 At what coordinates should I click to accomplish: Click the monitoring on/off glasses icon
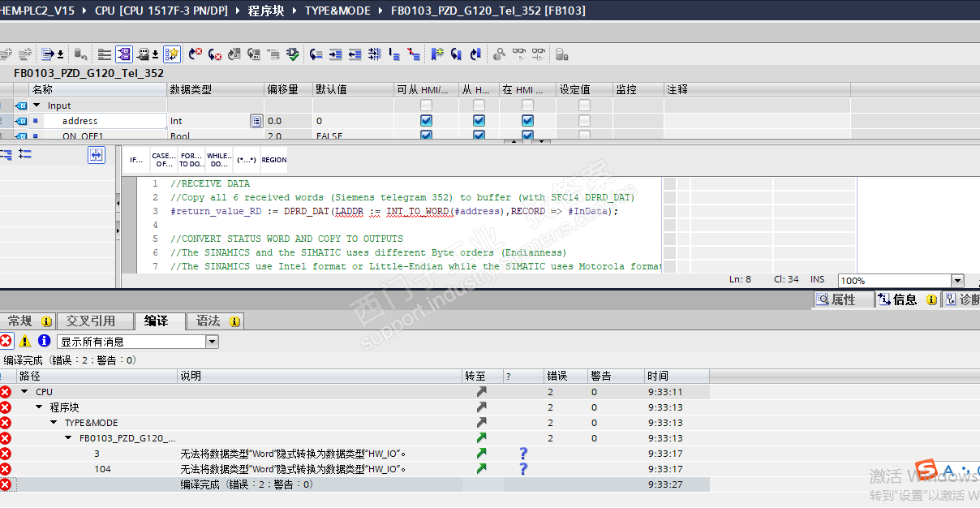click(x=520, y=54)
